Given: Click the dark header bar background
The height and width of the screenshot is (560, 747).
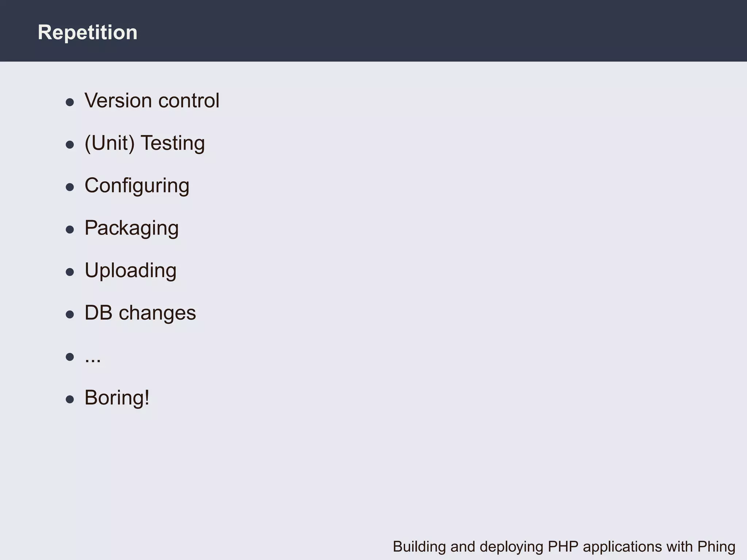Looking at the screenshot, I should click(438, 31).
